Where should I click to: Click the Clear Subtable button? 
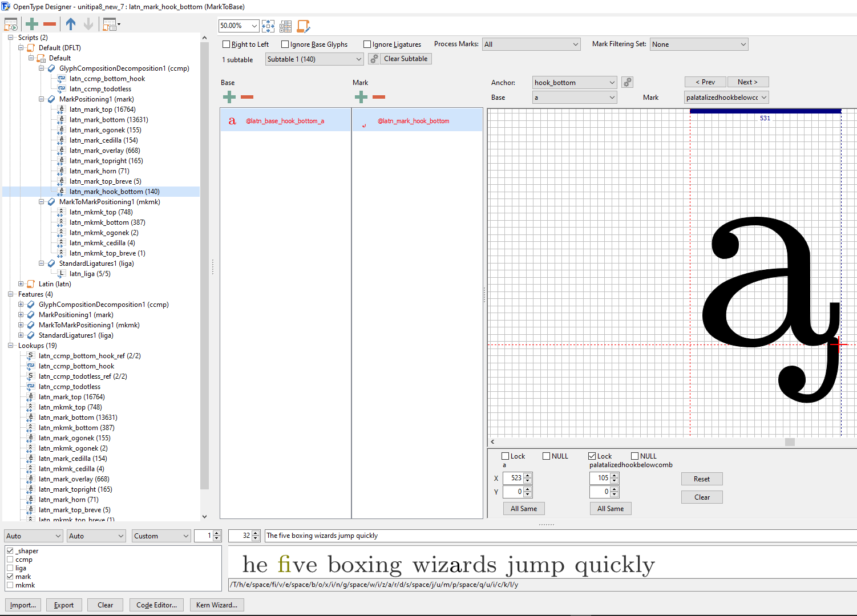coord(406,59)
